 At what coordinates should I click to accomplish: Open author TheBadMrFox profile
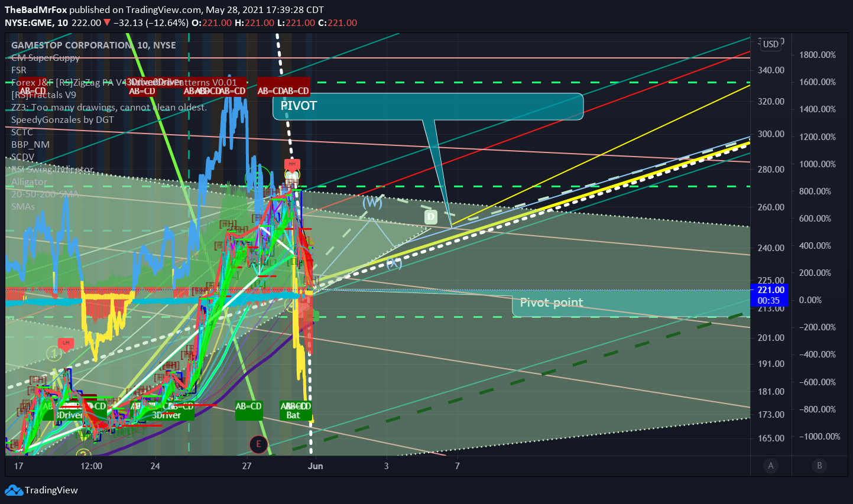(35, 9)
